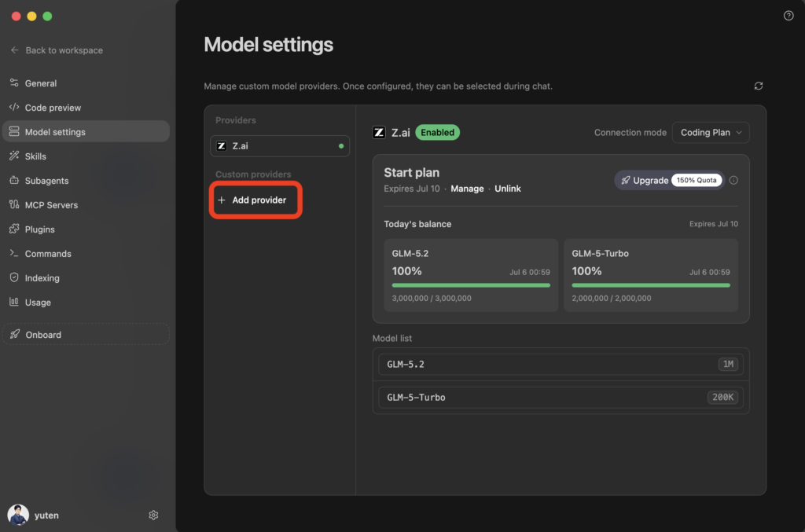
Task: Click the plus icon in Add provider
Action: (221, 200)
